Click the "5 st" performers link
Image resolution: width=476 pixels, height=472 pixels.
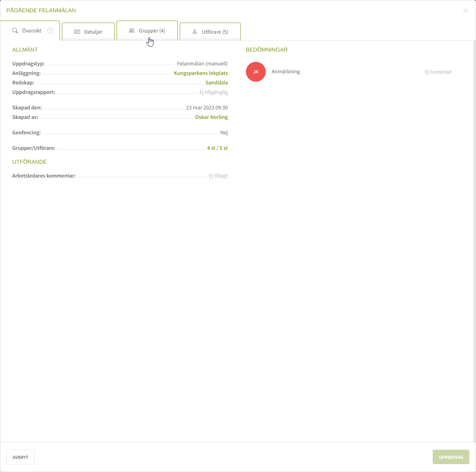click(224, 148)
